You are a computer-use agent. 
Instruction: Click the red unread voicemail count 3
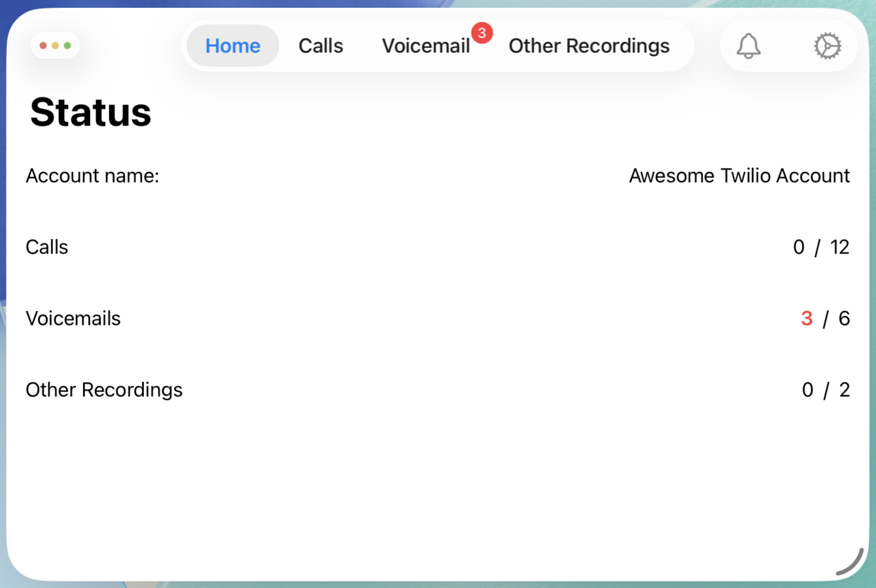(x=807, y=318)
